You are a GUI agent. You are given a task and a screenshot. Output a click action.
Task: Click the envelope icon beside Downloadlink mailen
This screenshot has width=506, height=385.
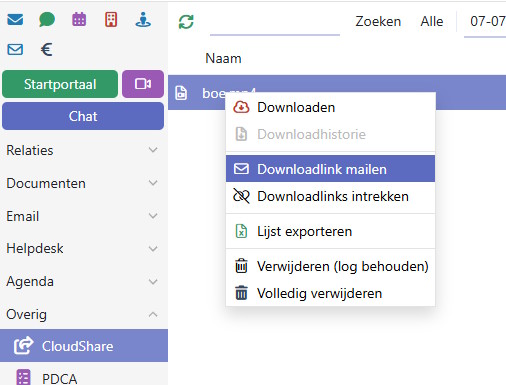pos(241,169)
